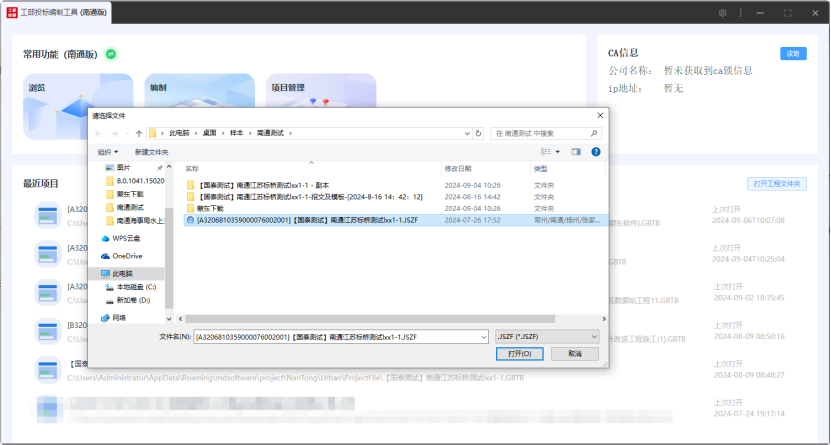Click 新建文件夹 in the dialog toolbar
Viewport: 831px width, 445px height.
click(152, 152)
